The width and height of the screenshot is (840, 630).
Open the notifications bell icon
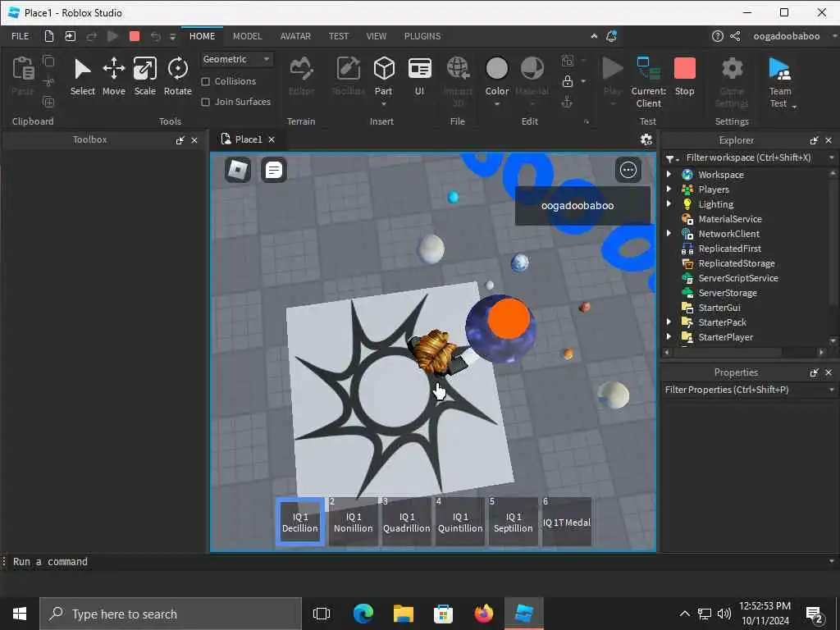[x=611, y=36]
